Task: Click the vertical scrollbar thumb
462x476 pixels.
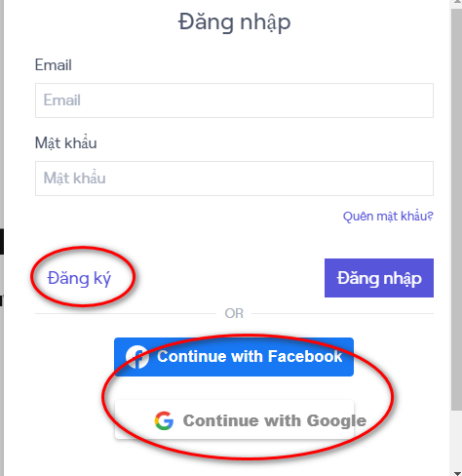Action: (x=456, y=210)
